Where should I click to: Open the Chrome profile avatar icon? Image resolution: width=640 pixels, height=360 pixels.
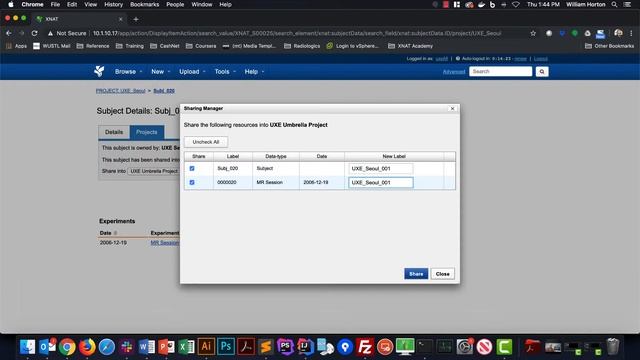point(618,33)
